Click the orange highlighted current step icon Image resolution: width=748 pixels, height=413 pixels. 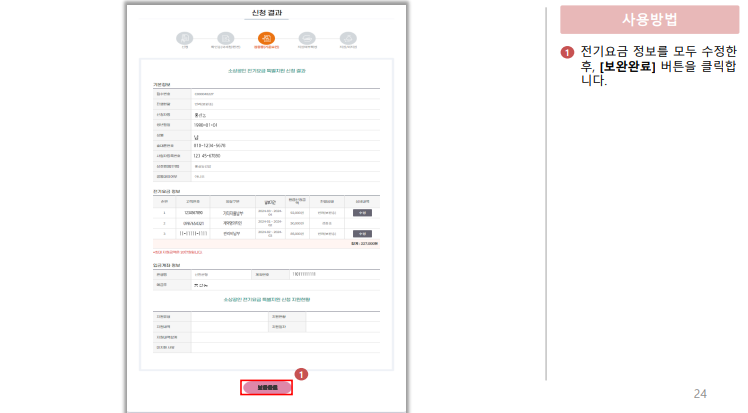[x=267, y=38]
